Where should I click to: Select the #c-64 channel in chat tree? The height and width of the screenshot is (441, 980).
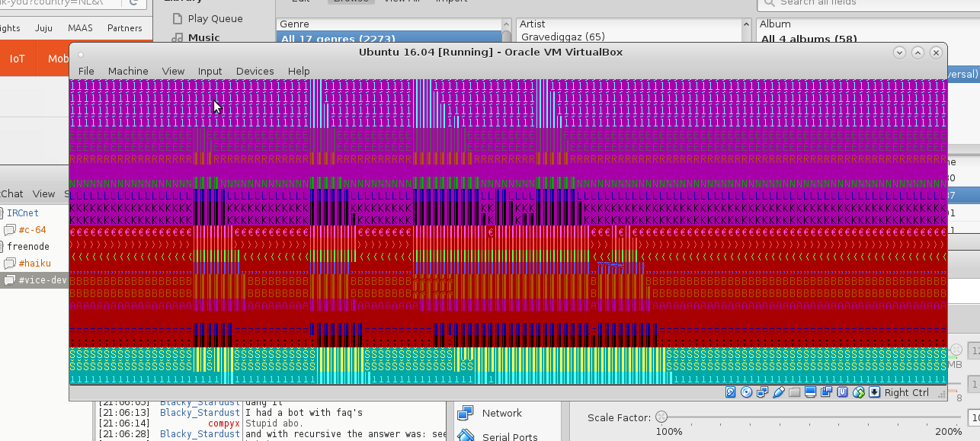point(32,230)
